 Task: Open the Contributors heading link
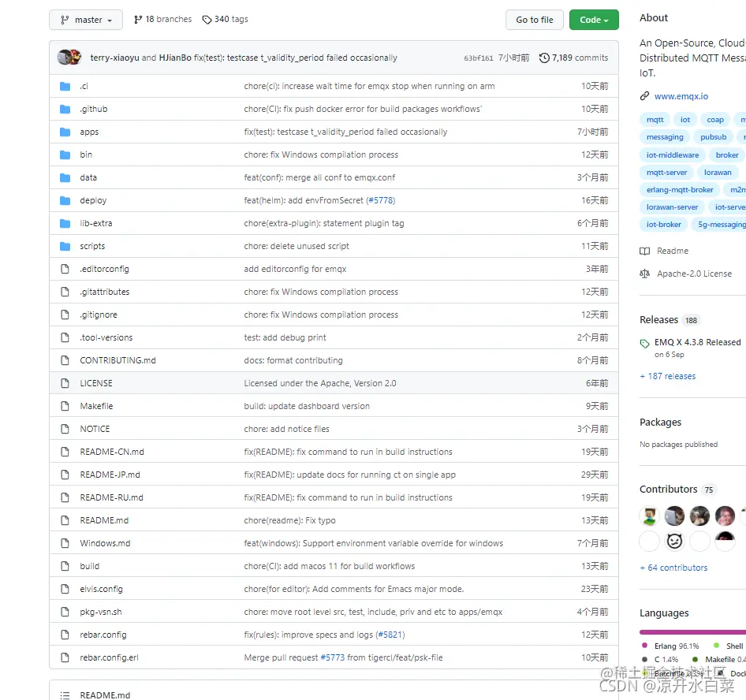click(x=668, y=489)
